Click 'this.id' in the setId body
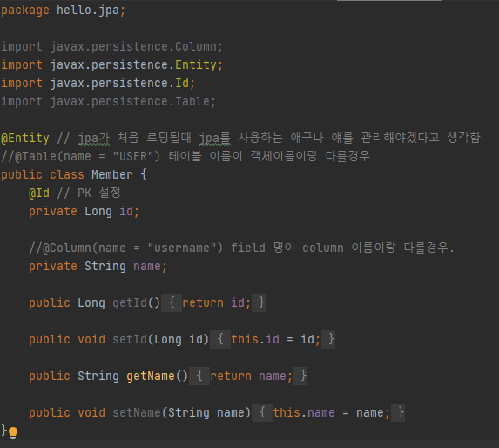 pyautogui.click(x=255, y=339)
